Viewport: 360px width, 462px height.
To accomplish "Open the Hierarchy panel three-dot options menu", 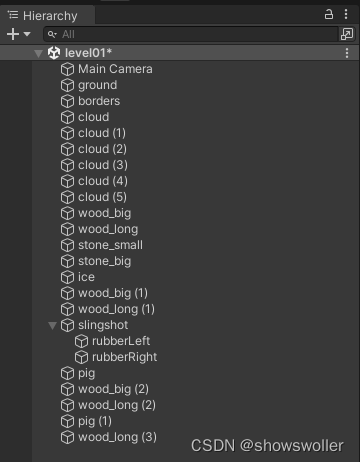I will [346, 14].
